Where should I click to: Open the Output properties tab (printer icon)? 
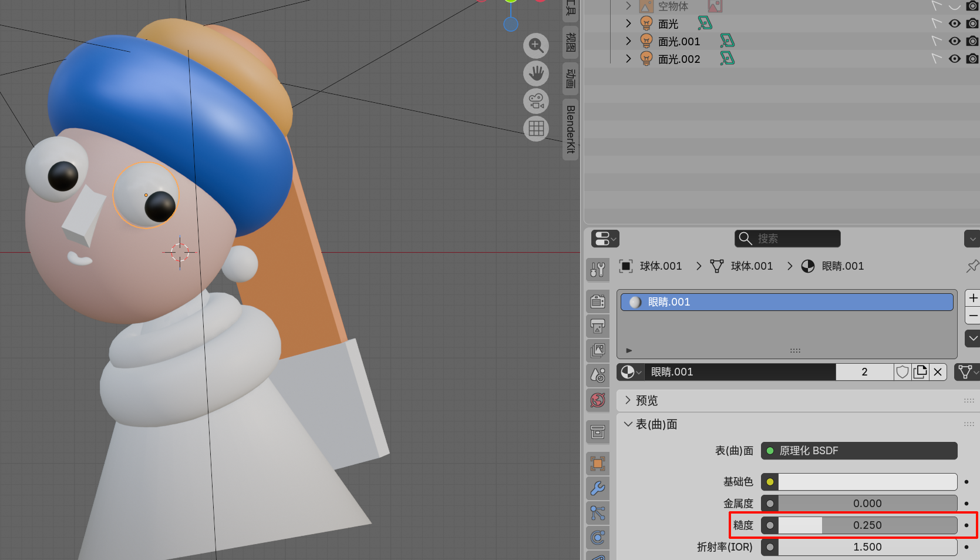(x=598, y=326)
